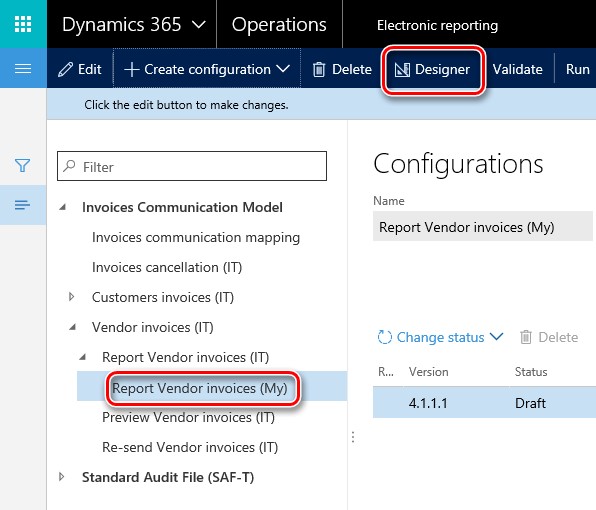
Task: Click Validate in the action bar
Action: coord(517,69)
